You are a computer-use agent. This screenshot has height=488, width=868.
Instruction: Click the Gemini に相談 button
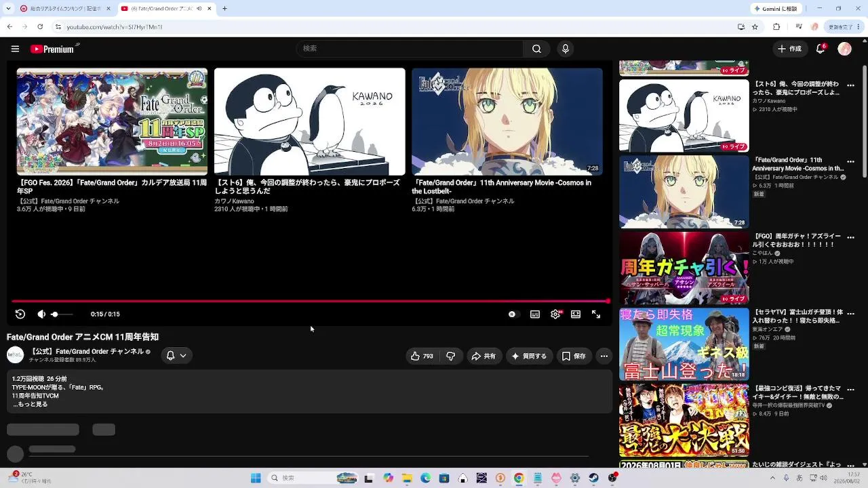[776, 9]
